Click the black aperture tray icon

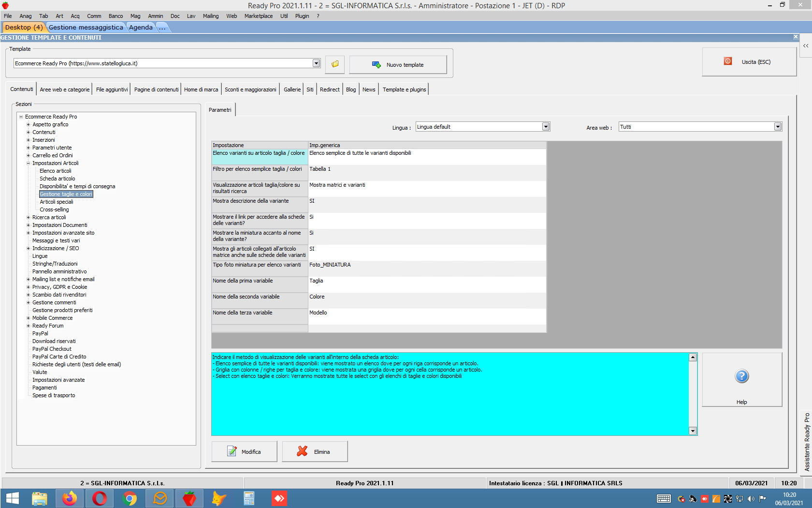coord(728,499)
